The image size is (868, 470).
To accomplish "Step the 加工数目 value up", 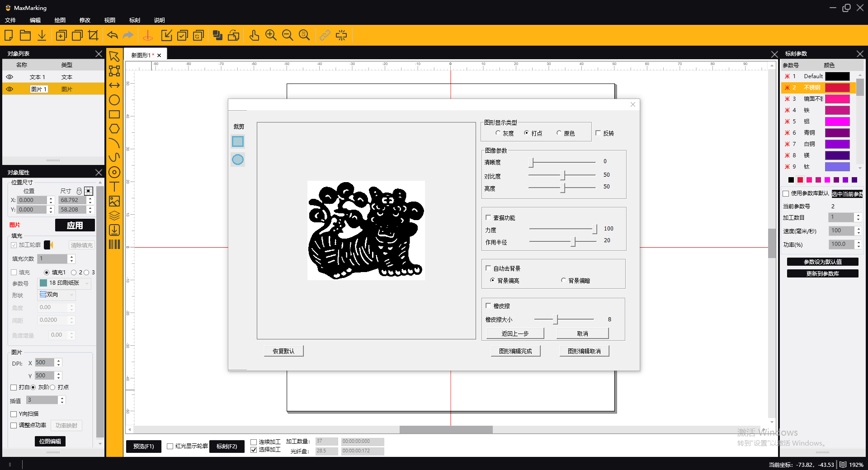I will coord(858,216).
